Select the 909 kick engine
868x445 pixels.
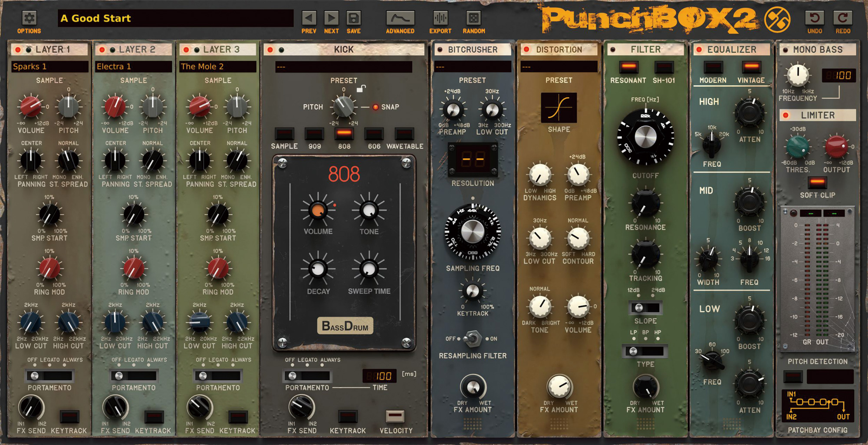pyautogui.click(x=314, y=134)
